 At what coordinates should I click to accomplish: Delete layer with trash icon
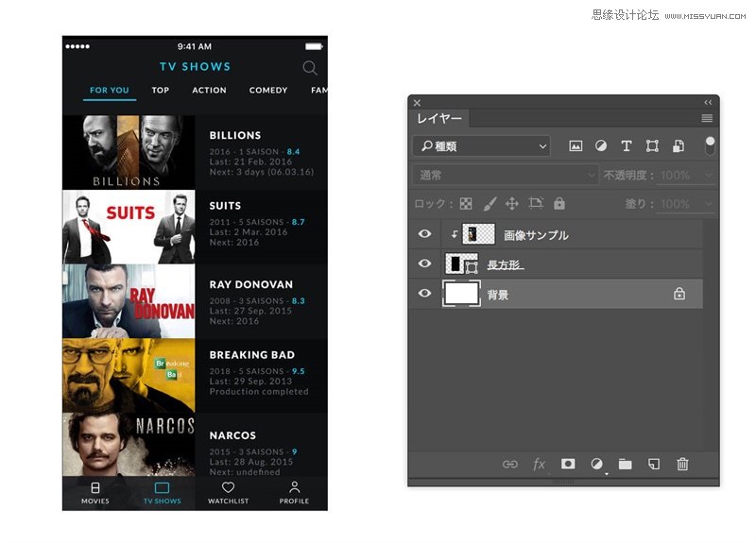tap(682, 464)
